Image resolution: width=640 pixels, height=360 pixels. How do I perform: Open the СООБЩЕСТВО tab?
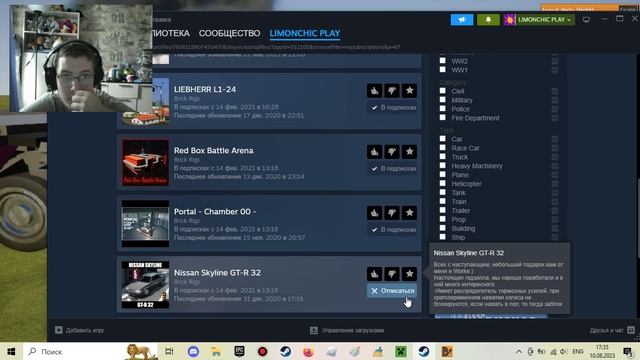tap(229, 33)
